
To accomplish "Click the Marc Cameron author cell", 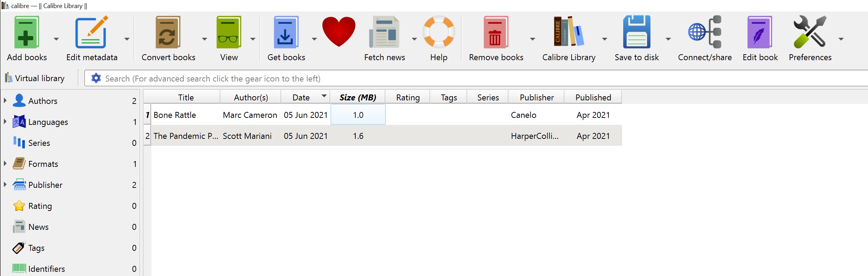I will coord(251,115).
